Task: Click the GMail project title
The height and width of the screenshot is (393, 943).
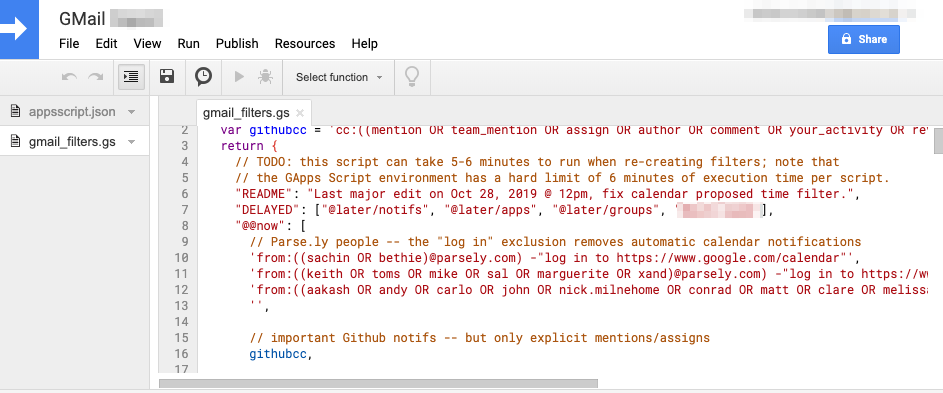Action: (x=82, y=19)
